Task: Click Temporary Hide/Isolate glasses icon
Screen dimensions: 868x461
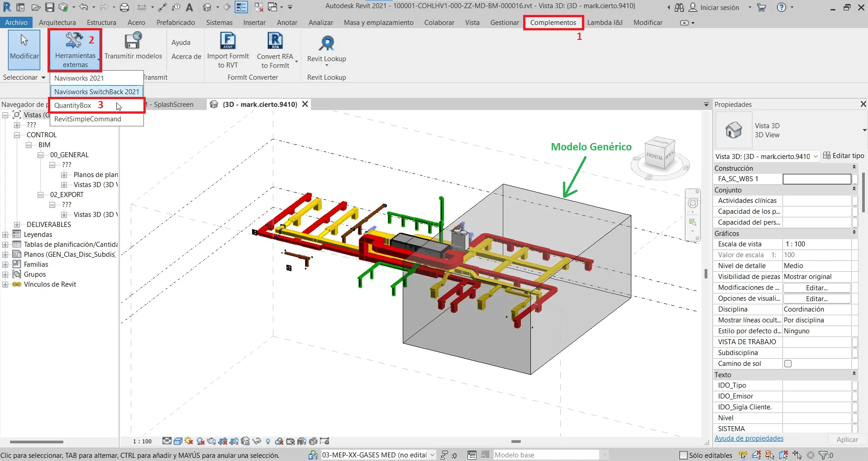Action: pos(256,441)
